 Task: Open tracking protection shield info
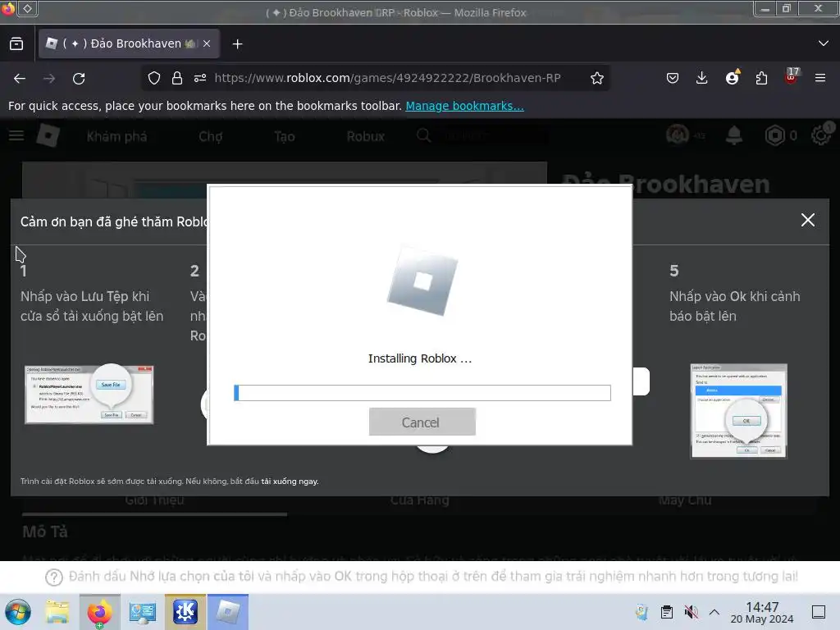[x=154, y=78]
